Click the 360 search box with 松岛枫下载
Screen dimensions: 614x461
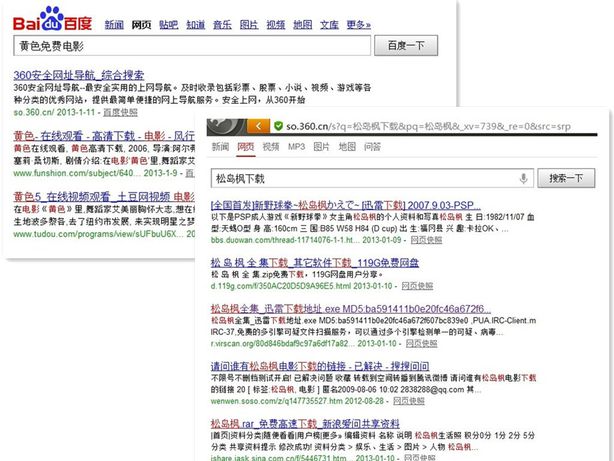(x=372, y=179)
